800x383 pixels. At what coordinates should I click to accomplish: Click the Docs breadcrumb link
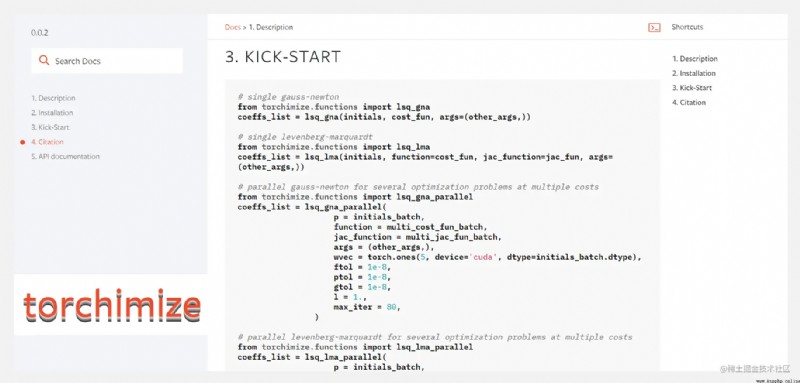(232, 27)
